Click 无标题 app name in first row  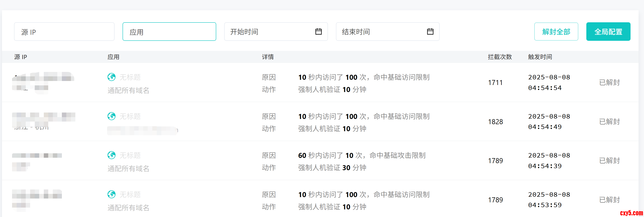tap(130, 77)
